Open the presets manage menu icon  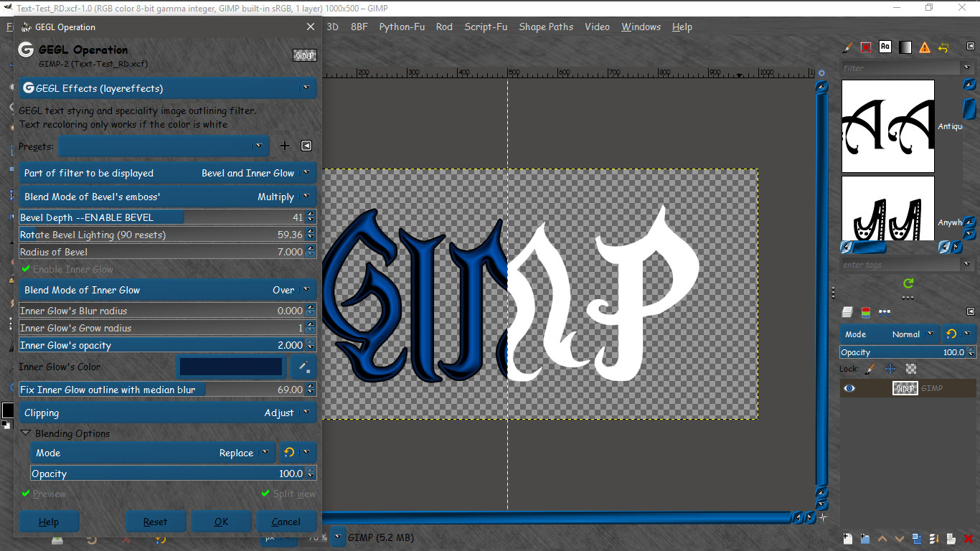tap(306, 146)
